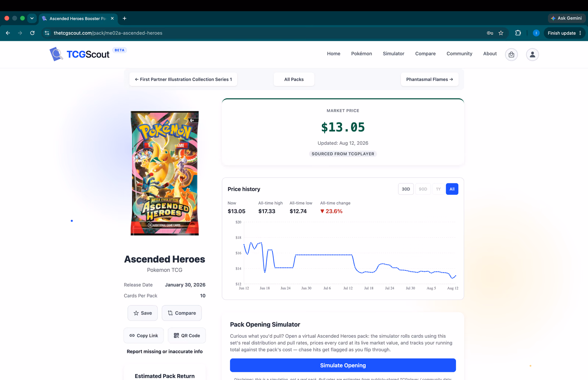Select the 30D price history range
This screenshot has width=588, height=380.
406,189
